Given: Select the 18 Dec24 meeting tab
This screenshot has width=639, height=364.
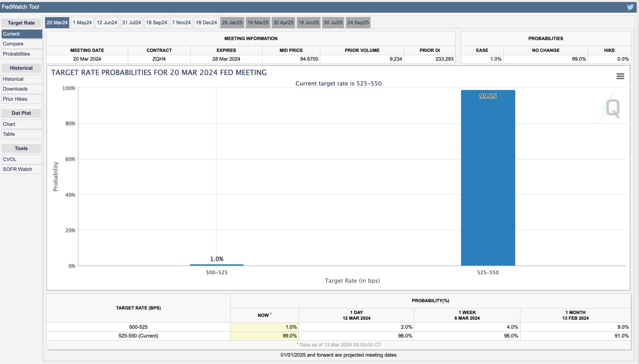Looking at the screenshot, I should click(206, 22).
